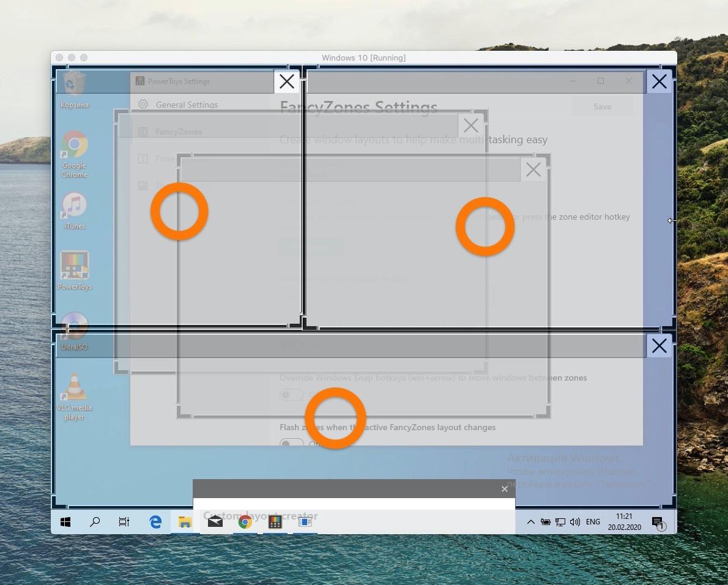728x585 pixels.
Task: Click the Windows 10 [Running] window title
Action: point(363,58)
